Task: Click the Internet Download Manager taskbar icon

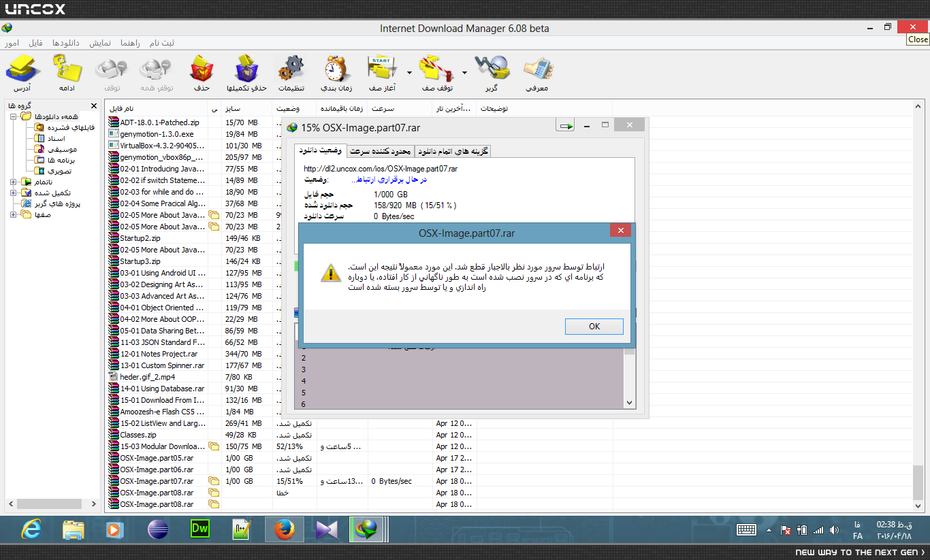Action: click(368, 529)
